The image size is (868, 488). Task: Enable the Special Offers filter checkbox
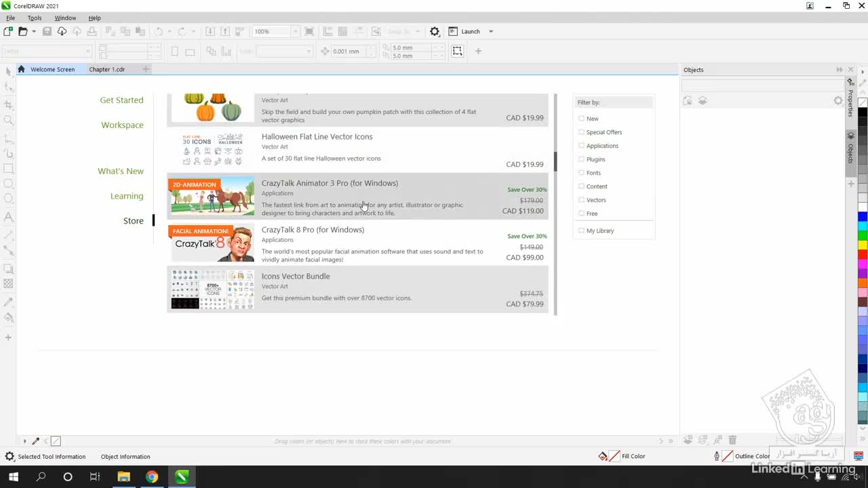[x=581, y=132]
